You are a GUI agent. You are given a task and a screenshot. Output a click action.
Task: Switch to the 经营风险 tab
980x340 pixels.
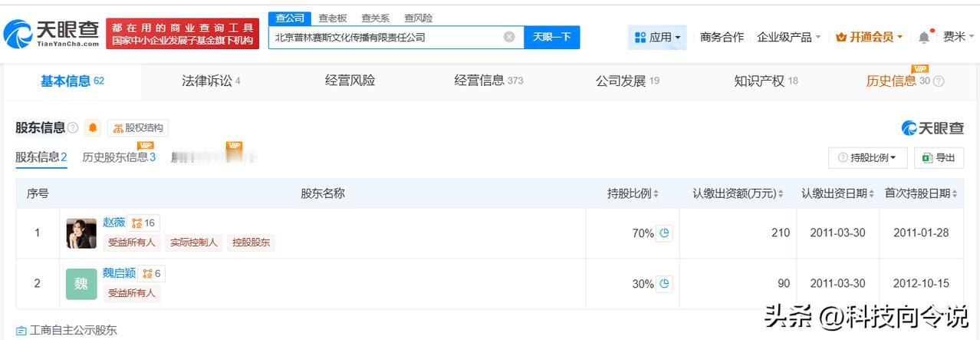click(x=350, y=81)
